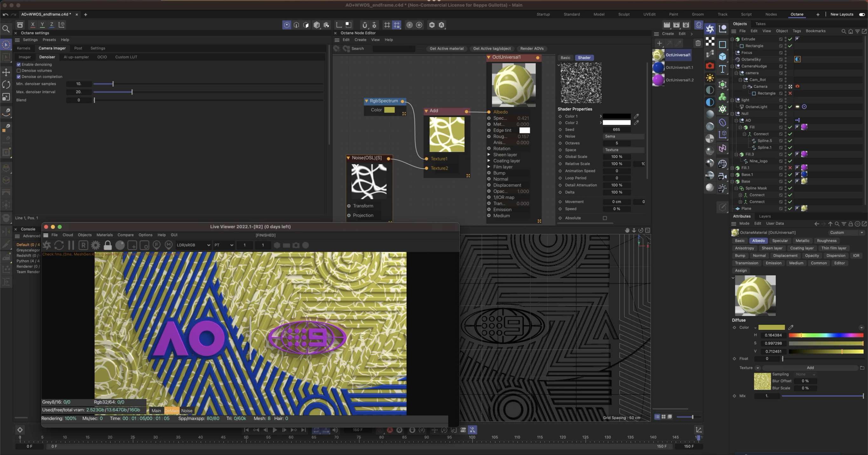Click the play button in timeline
This screenshot has height=455, width=868.
point(275,430)
